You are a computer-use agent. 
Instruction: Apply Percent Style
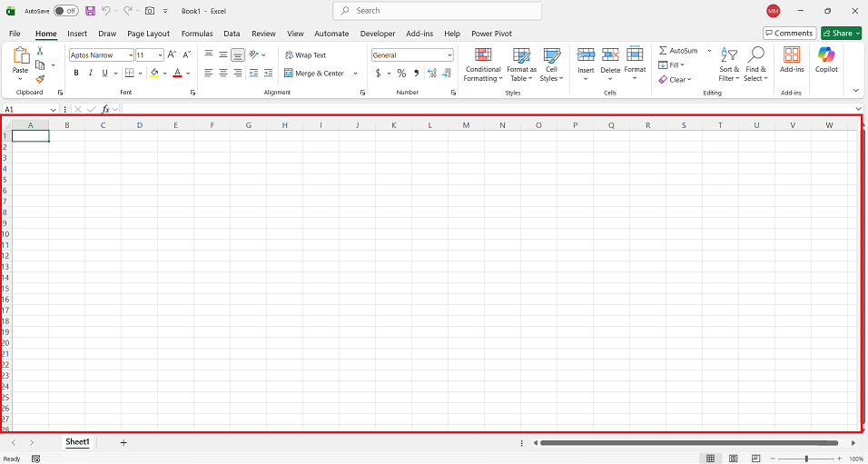pyautogui.click(x=401, y=73)
